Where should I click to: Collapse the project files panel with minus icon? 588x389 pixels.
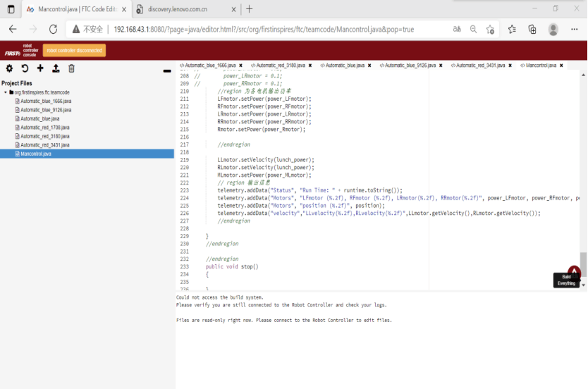point(167,70)
